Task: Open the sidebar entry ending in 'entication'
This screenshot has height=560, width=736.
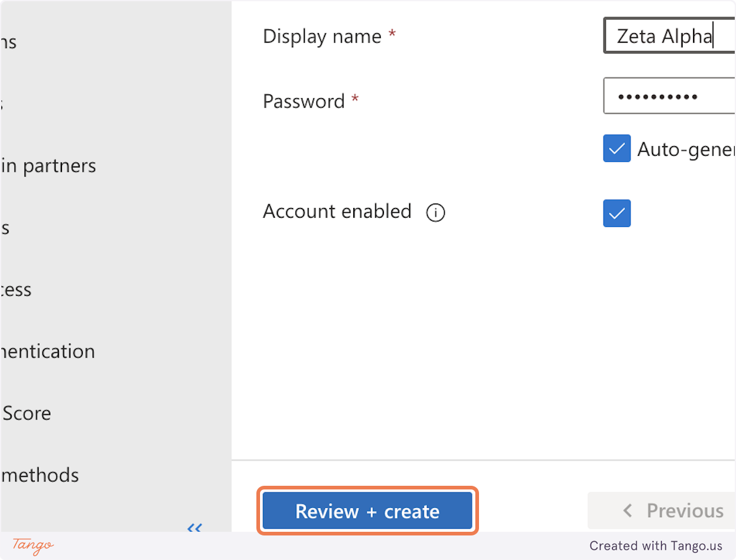Action: (x=47, y=351)
